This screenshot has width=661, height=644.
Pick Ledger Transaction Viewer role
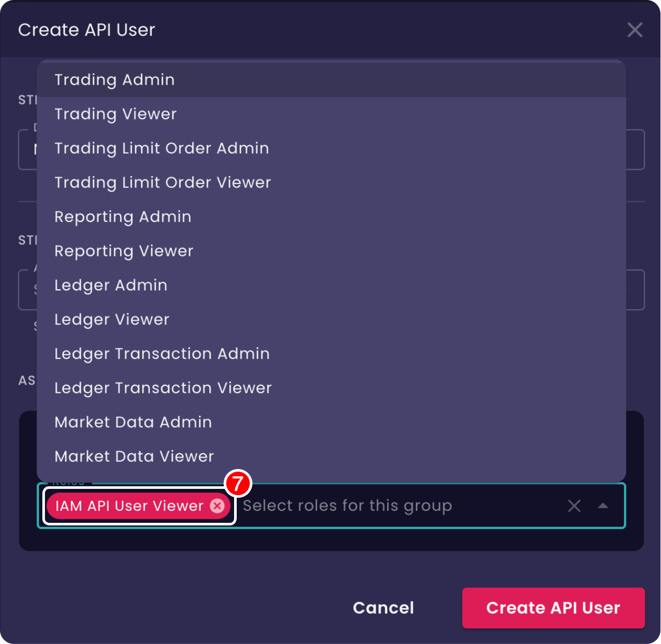pyautogui.click(x=163, y=388)
